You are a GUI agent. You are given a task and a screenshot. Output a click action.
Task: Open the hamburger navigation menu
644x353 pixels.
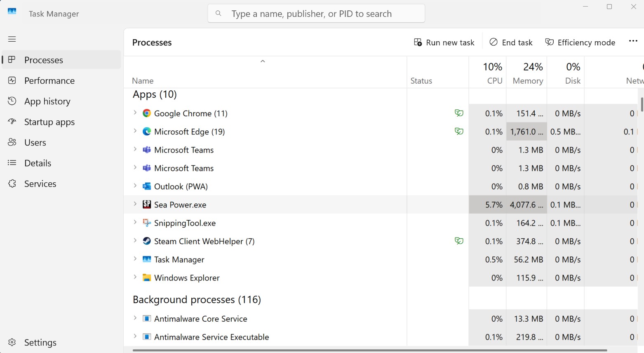tap(12, 39)
